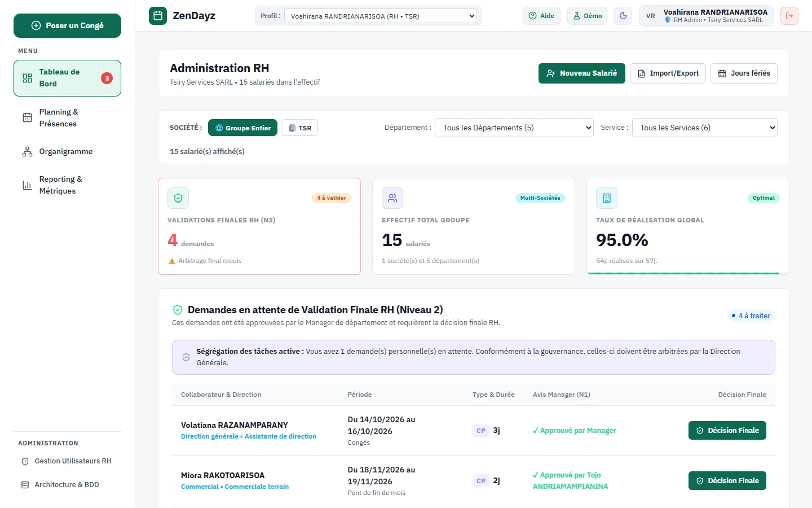Expand the Tous les Services dropdown

pos(705,128)
